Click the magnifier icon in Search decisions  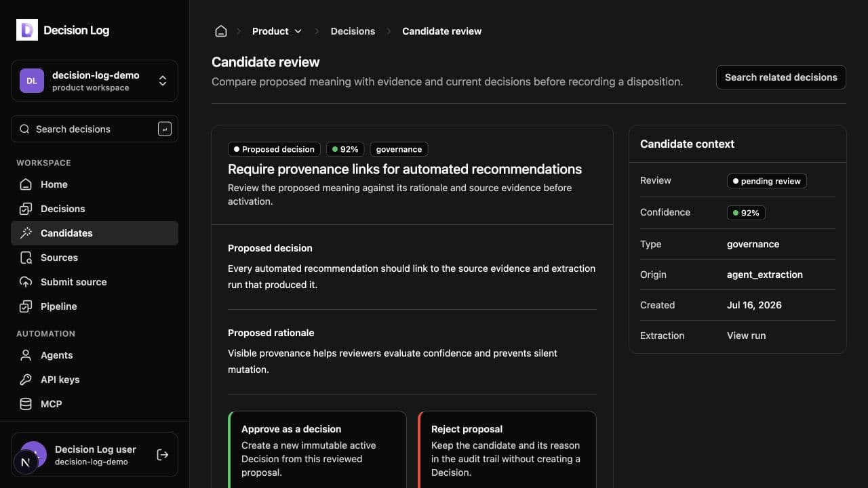[x=25, y=129]
